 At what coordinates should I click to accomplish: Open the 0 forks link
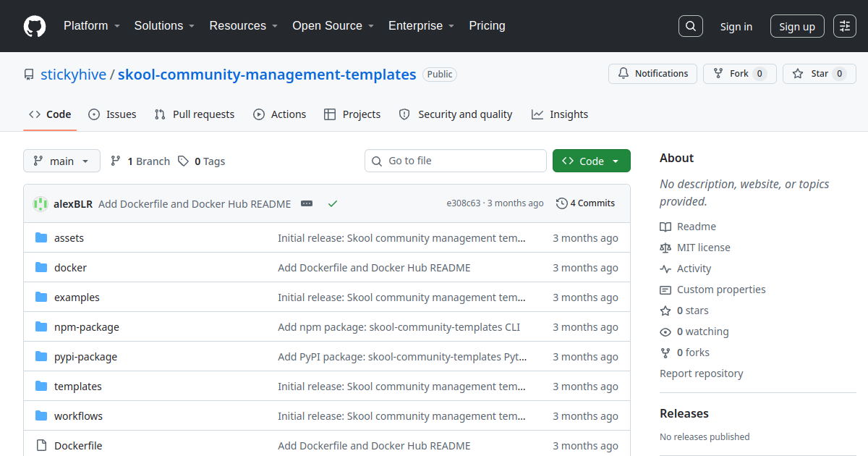tap(685, 352)
